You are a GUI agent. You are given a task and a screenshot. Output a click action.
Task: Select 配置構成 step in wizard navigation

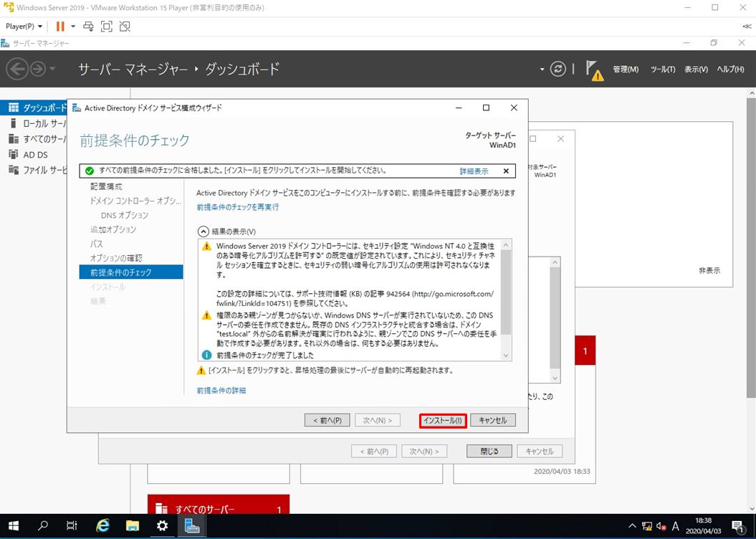click(x=106, y=186)
